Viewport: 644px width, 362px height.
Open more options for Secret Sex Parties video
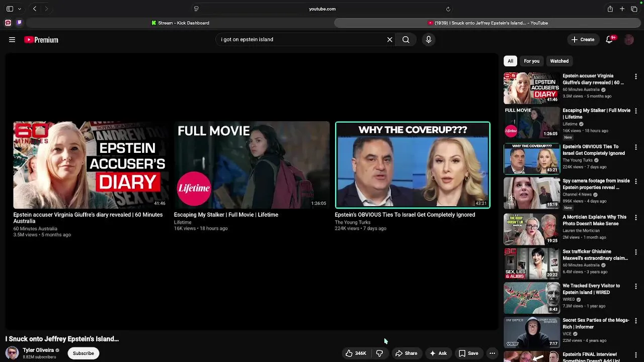[x=636, y=320]
